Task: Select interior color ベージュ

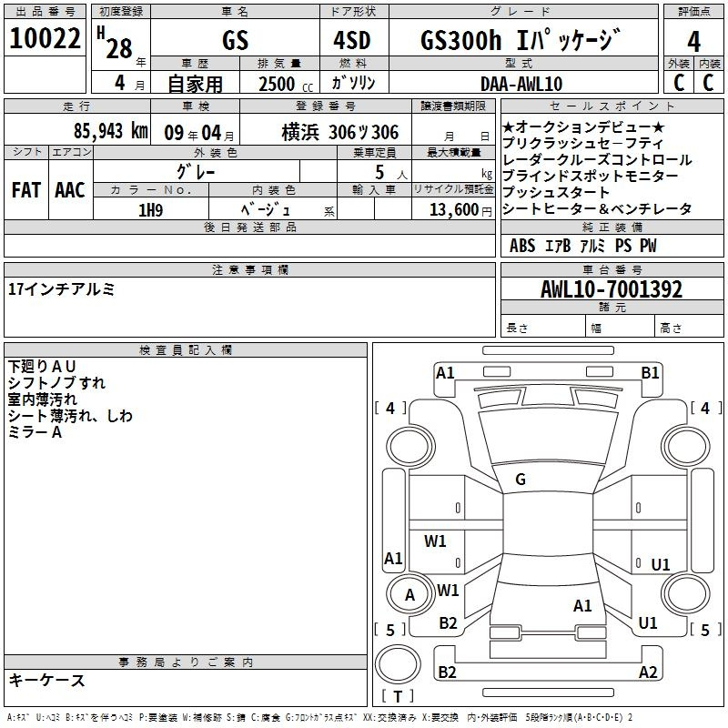Action: [x=266, y=210]
